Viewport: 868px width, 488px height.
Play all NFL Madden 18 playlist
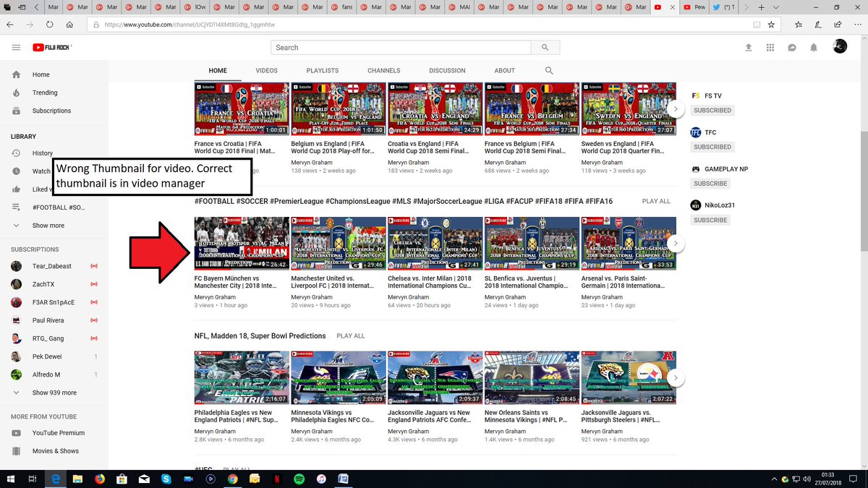click(x=351, y=336)
